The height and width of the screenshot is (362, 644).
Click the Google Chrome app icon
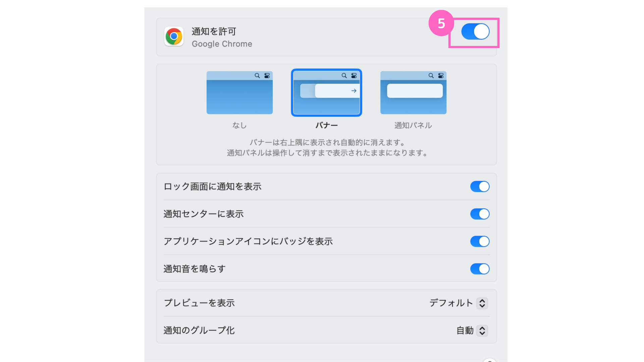[x=174, y=36]
